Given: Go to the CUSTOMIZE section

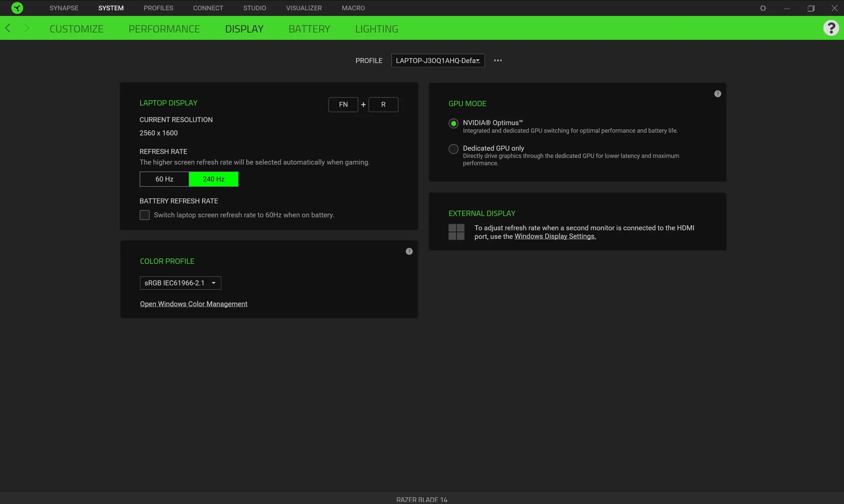Looking at the screenshot, I should click(76, 29).
